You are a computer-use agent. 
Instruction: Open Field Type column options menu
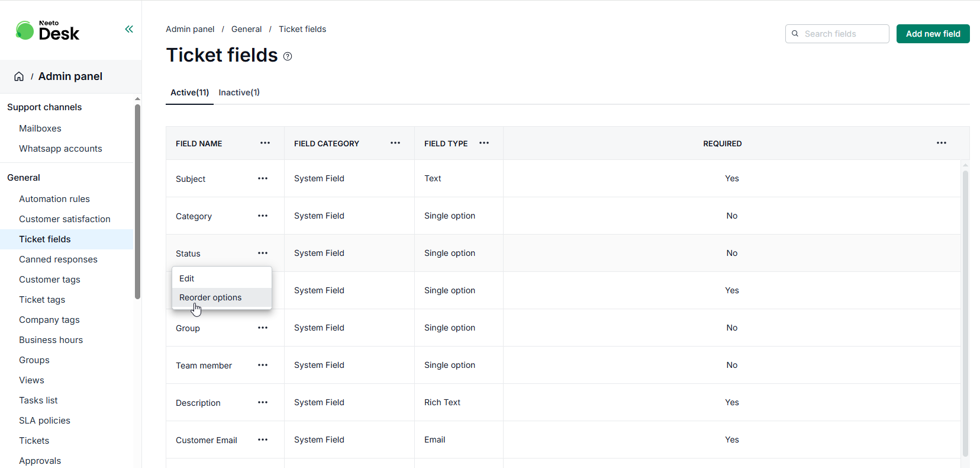[484, 143]
